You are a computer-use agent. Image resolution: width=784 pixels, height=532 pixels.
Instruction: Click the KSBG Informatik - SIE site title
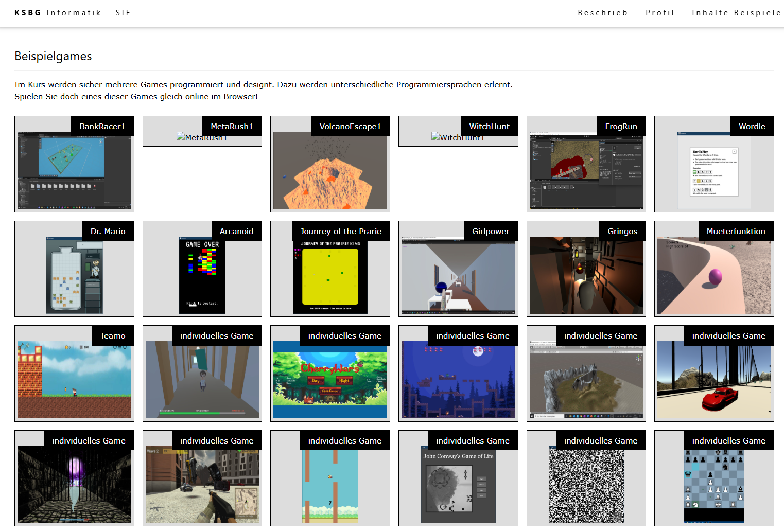tap(73, 13)
